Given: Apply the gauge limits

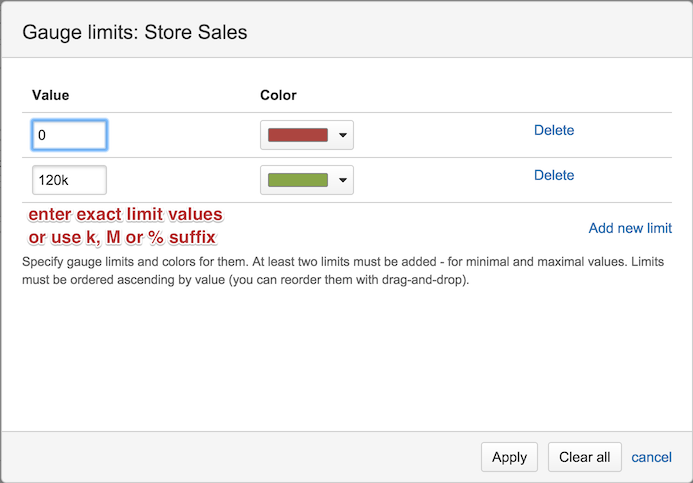Looking at the screenshot, I should 509,457.
